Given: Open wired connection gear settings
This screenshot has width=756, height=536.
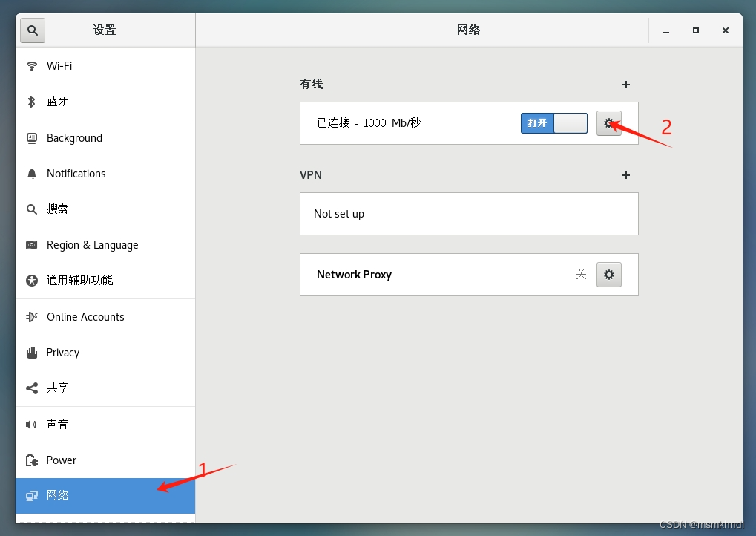Looking at the screenshot, I should point(609,123).
